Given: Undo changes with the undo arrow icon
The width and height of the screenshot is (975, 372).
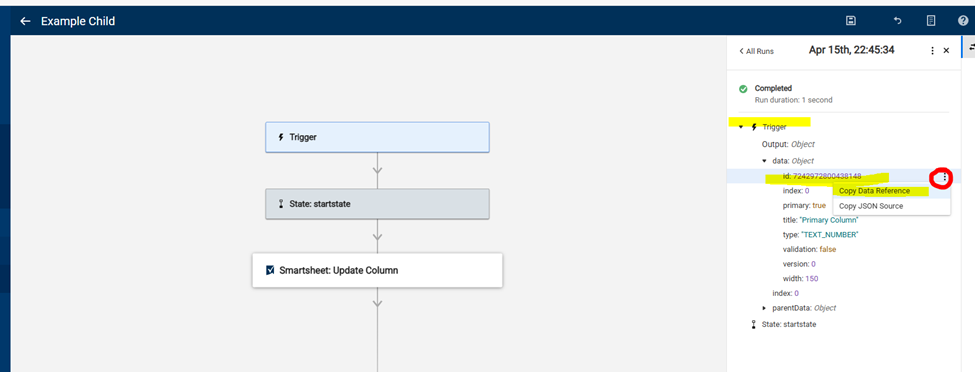Looking at the screenshot, I should click(897, 21).
